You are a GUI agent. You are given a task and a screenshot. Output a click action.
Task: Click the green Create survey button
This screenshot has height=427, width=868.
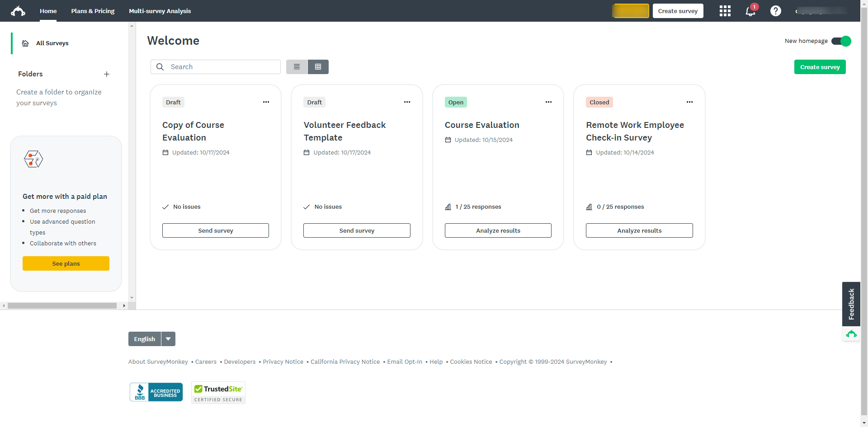pyautogui.click(x=820, y=67)
